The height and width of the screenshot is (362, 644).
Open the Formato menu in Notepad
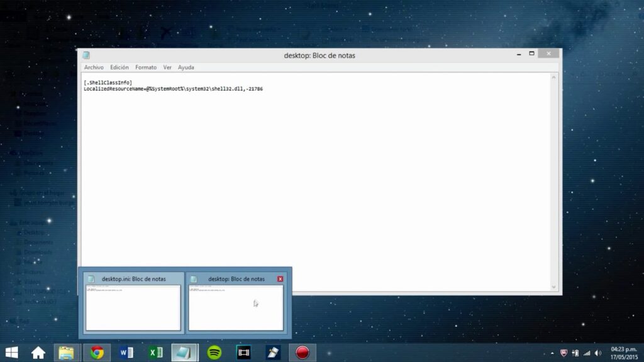[145, 67]
